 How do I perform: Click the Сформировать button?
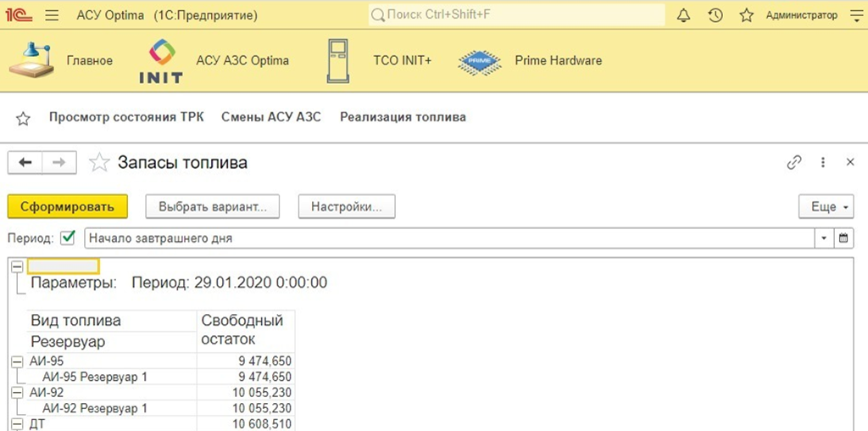(x=67, y=206)
